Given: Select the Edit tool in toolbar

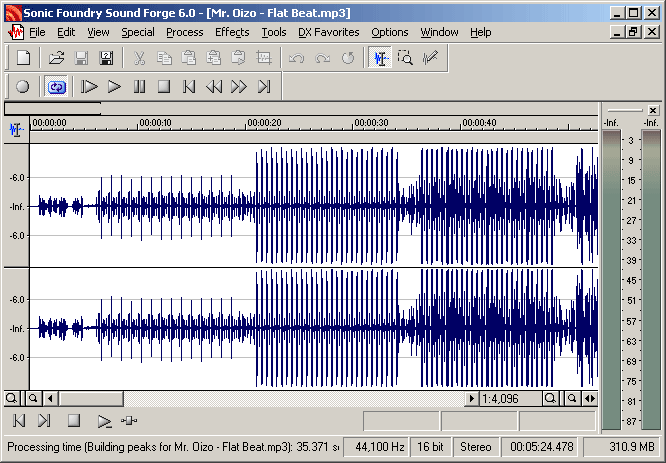Looking at the screenshot, I should pos(380,58).
